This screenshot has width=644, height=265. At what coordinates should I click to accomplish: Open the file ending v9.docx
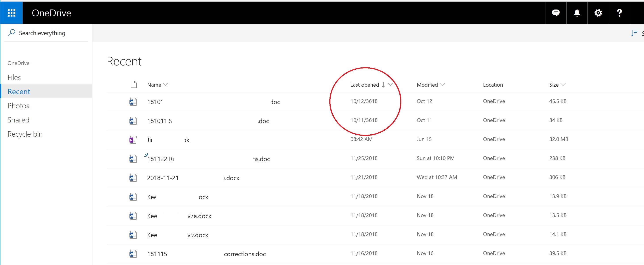(198, 235)
